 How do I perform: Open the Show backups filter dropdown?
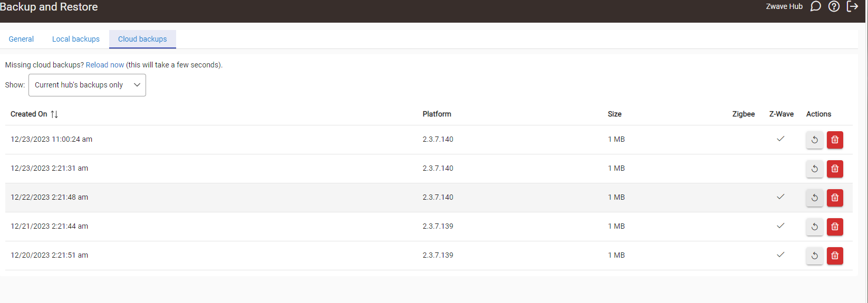pos(87,85)
